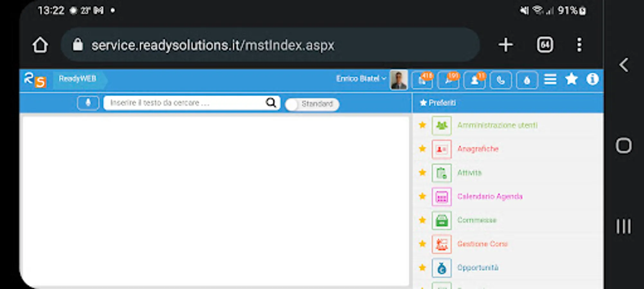Click the white star favorites icon in header
Viewport: 644px width, 289px height.
[x=571, y=79]
